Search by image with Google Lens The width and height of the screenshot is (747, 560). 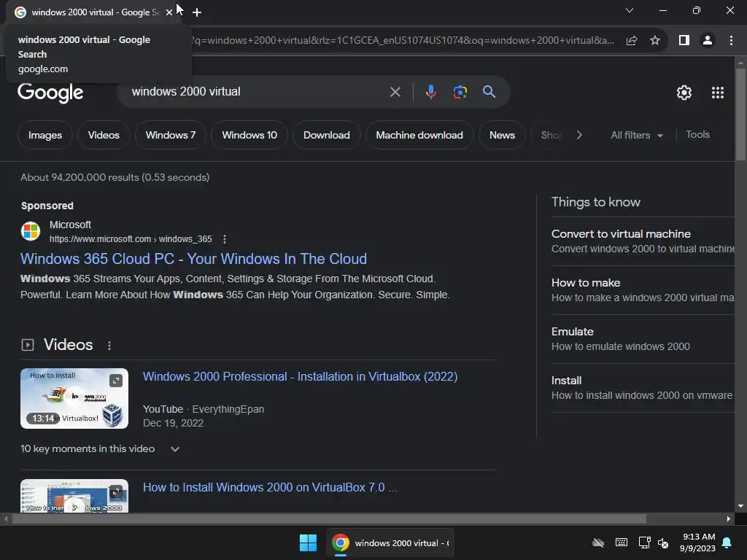point(460,92)
